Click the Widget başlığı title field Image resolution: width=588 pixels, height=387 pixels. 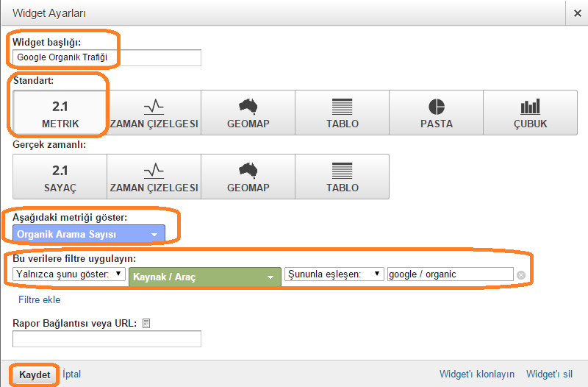click(x=107, y=57)
